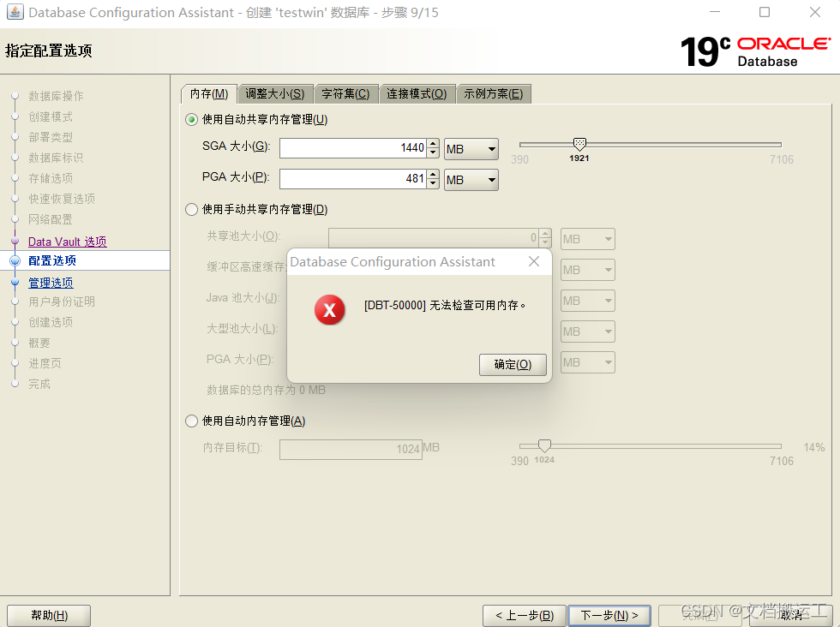Click the 创建选项 step in sidebar
This screenshot has width=840, height=627.
click(x=51, y=322)
